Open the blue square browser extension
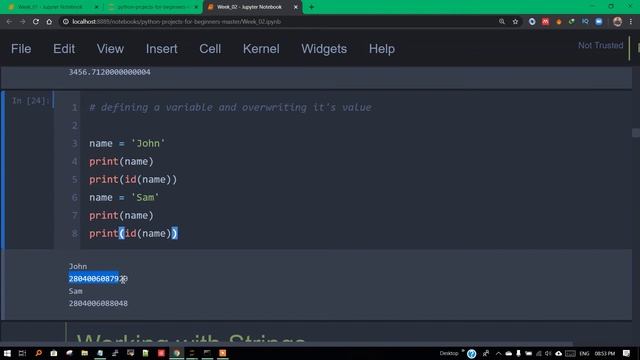 point(599,22)
